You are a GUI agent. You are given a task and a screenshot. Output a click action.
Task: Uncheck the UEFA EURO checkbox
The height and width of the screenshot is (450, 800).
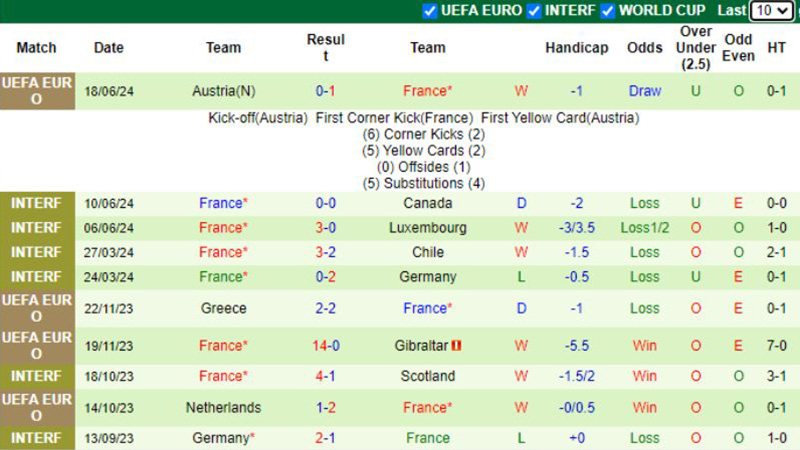[x=430, y=11]
